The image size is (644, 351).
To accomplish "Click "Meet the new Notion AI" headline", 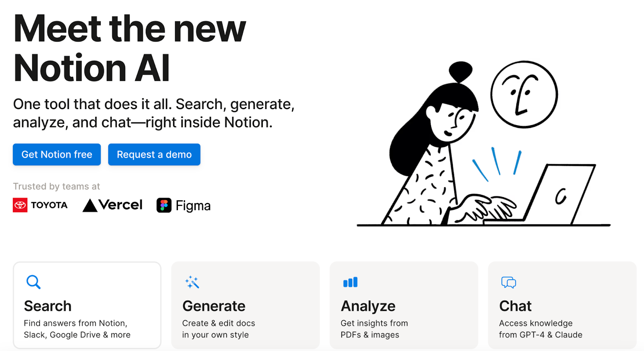I will coord(130,47).
